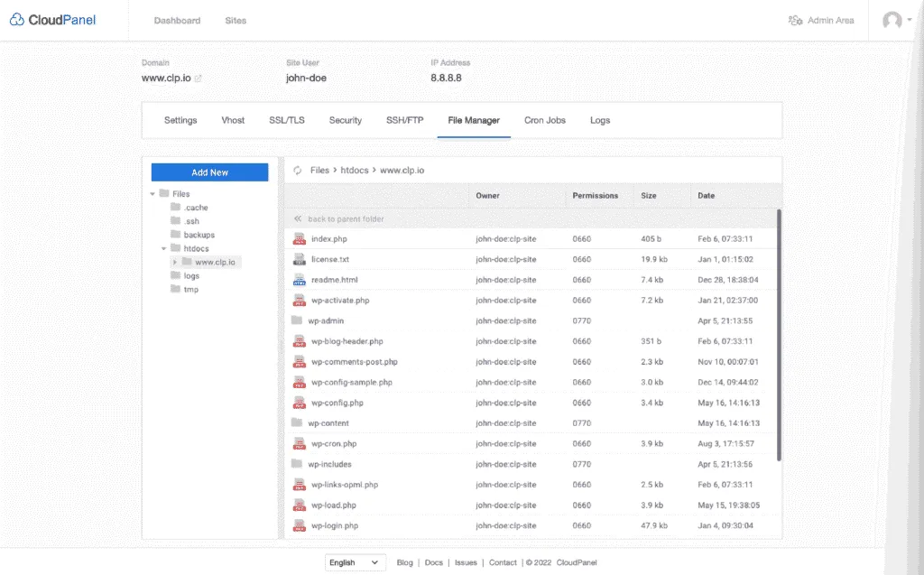
Task: Open the Docs link in footer
Action: (x=433, y=562)
